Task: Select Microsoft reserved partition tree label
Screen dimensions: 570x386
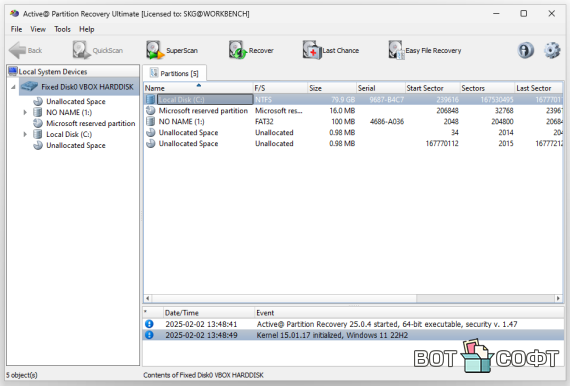Action: pyautogui.click(x=91, y=123)
